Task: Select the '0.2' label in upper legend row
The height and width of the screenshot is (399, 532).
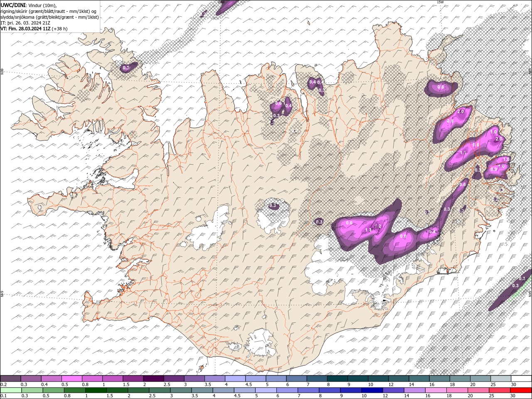Action: click(x=4, y=384)
